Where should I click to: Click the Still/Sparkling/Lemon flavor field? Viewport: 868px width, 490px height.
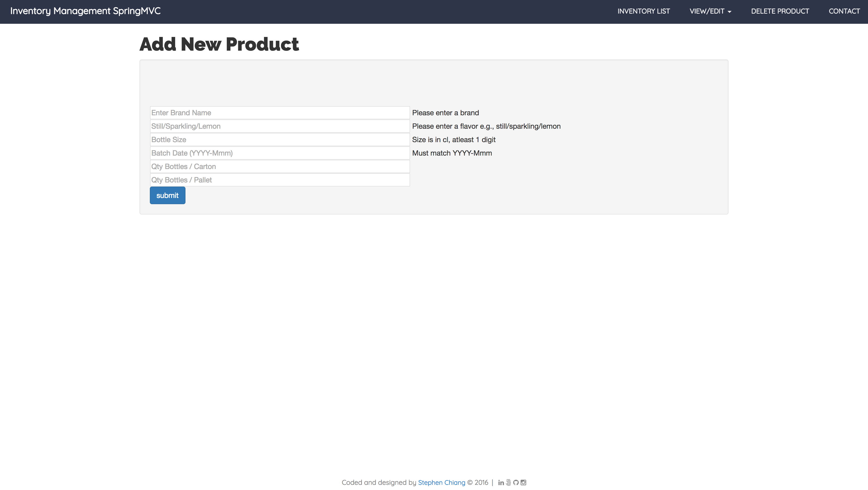[280, 126]
